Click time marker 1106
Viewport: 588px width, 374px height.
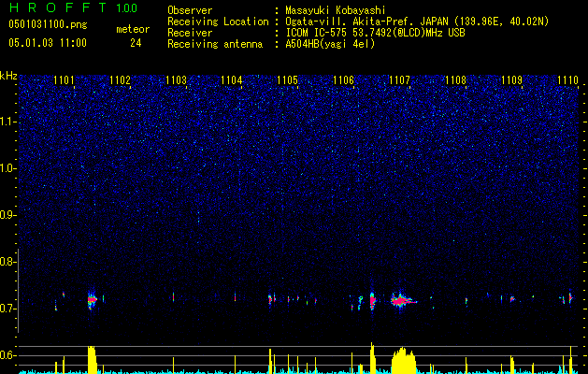point(343,80)
